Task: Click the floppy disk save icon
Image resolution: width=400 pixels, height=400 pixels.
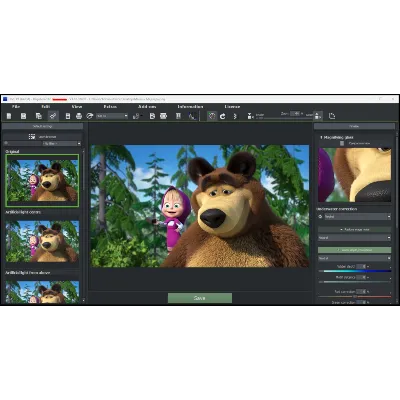Action: point(23,116)
